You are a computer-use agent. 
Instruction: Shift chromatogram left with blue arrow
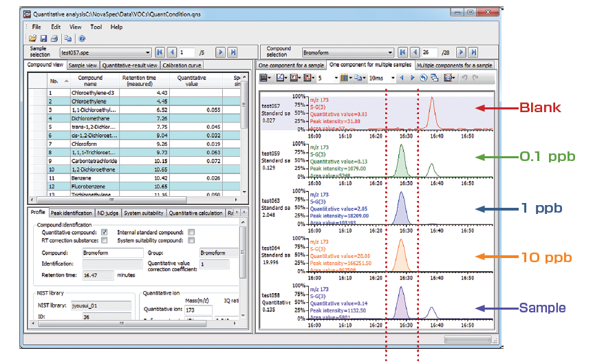click(402, 78)
